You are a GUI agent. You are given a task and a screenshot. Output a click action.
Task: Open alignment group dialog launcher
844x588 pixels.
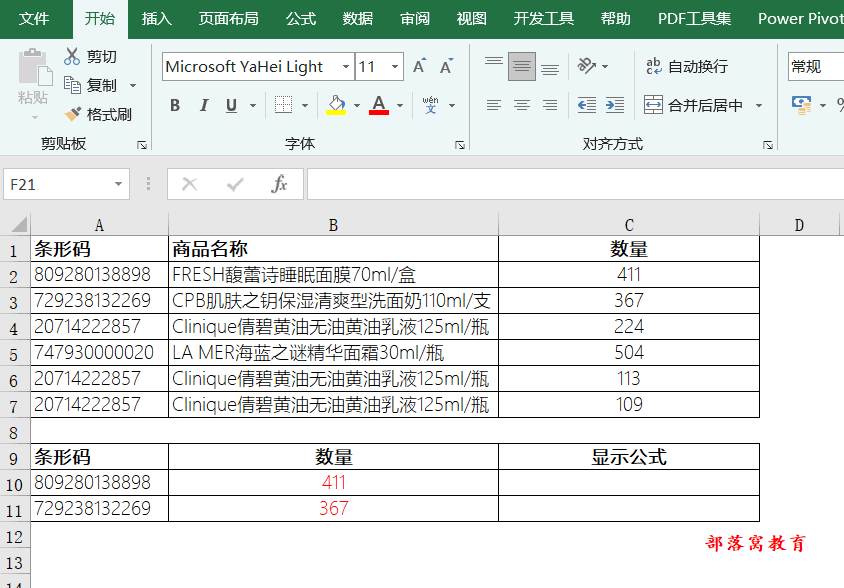pos(768,145)
